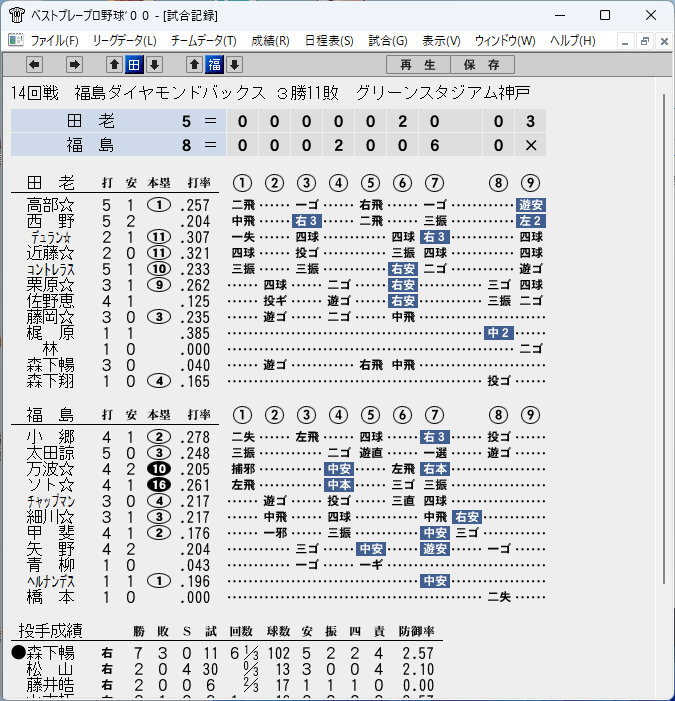This screenshot has width=675, height=701.
Task: Open the チームデータ(T) menu
Action: point(203,41)
